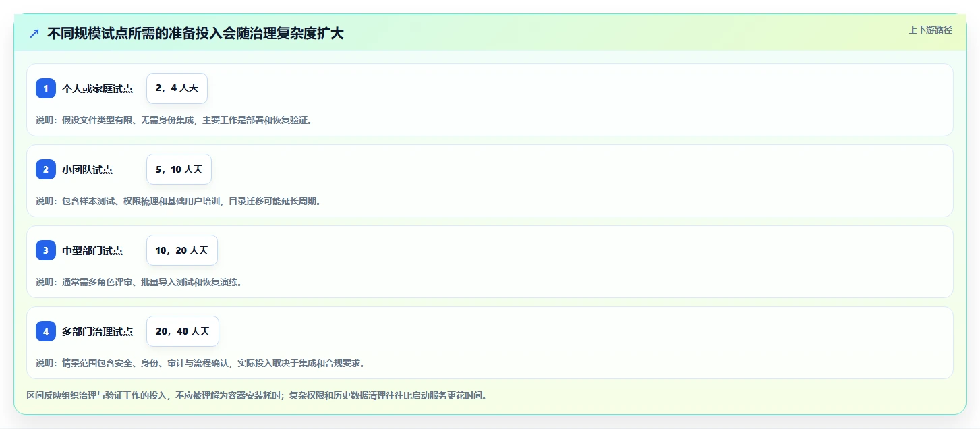The image size is (980, 429).
Task: Click the note starting 说明：假设文件类型有限
Action: click(x=174, y=120)
